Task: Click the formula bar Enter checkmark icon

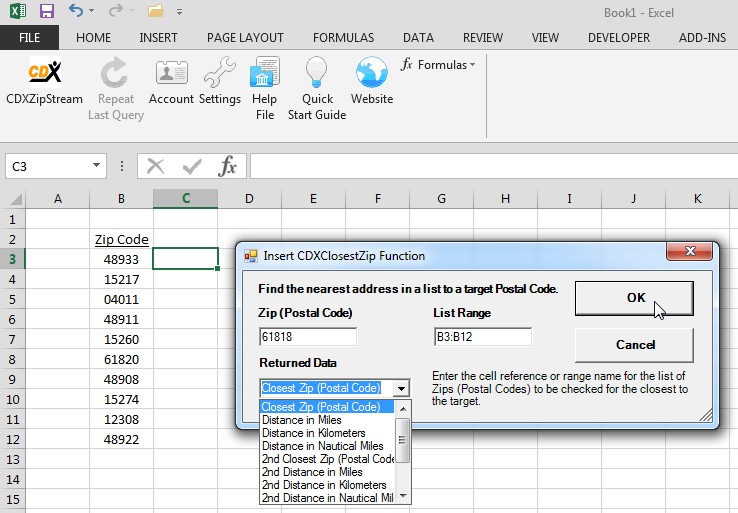Action: [x=192, y=166]
